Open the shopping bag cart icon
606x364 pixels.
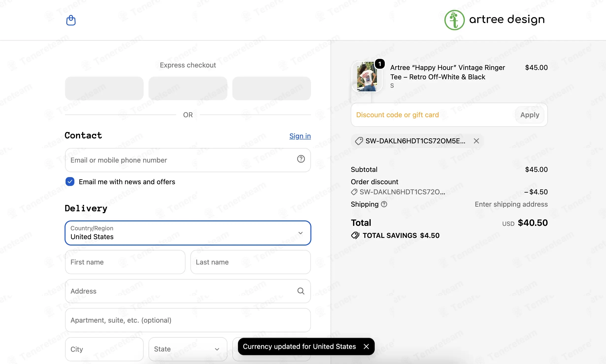(71, 20)
